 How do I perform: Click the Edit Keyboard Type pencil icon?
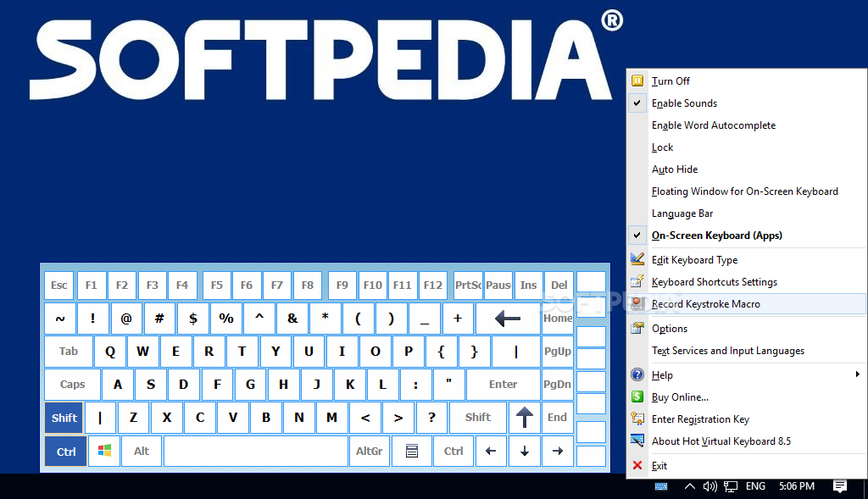point(637,259)
